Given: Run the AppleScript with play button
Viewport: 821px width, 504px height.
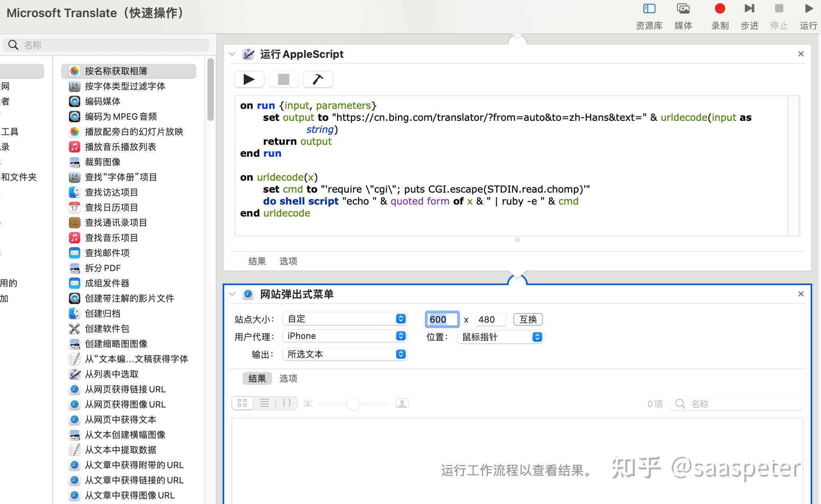Looking at the screenshot, I should pyautogui.click(x=249, y=79).
